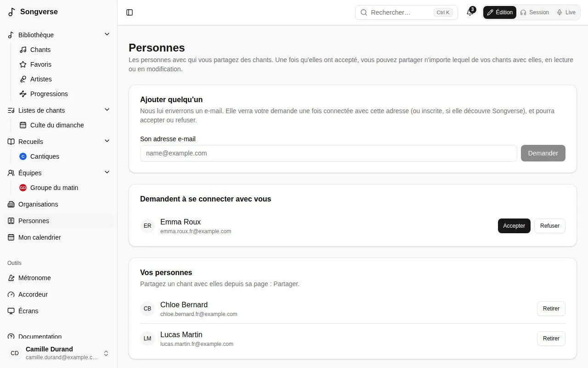588x368 pixels.
Task: Open the Camille Durand account menu
Action: [x=59, y=353]
